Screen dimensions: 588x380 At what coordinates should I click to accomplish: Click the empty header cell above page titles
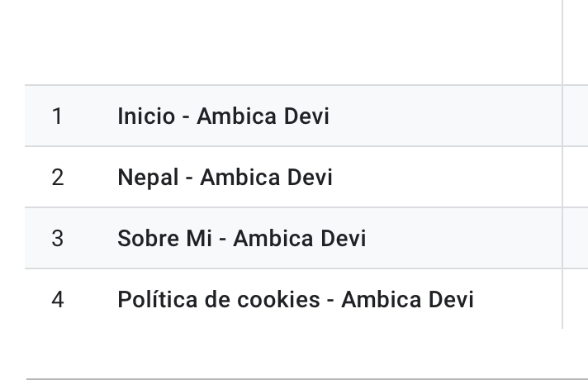[293, 42]
